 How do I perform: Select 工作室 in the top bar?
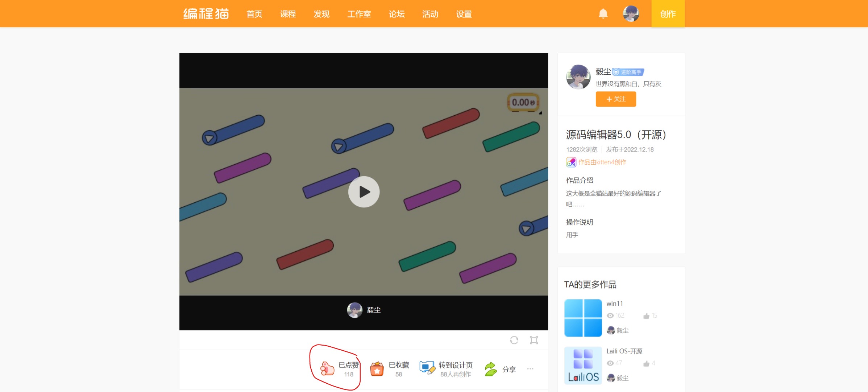point(359,14)
